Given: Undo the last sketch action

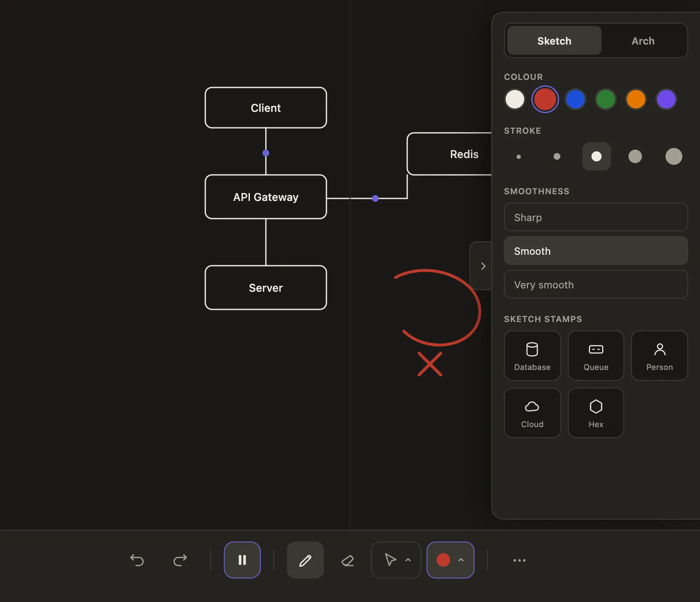Looking at the screenshot, I should click(137, 560).
